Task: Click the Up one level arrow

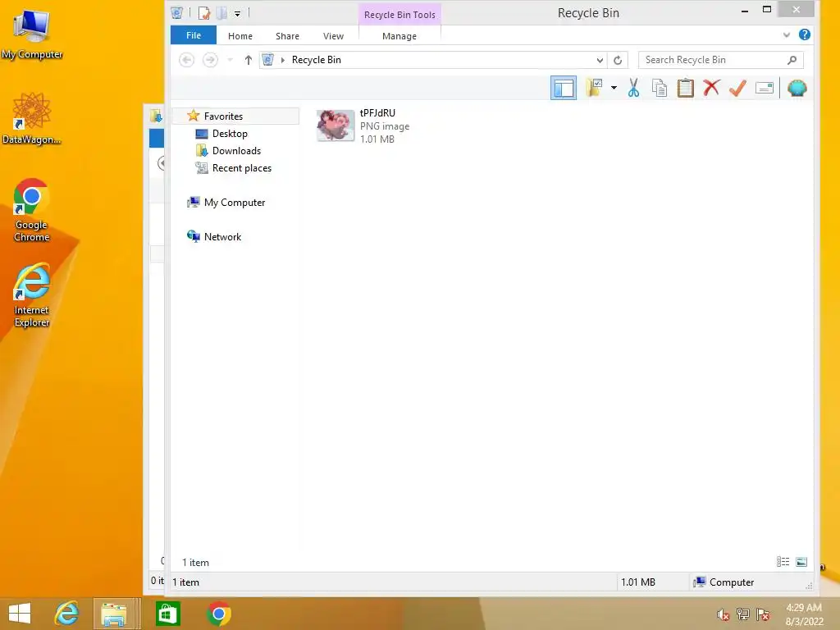Action: click(x=248, y=60)
